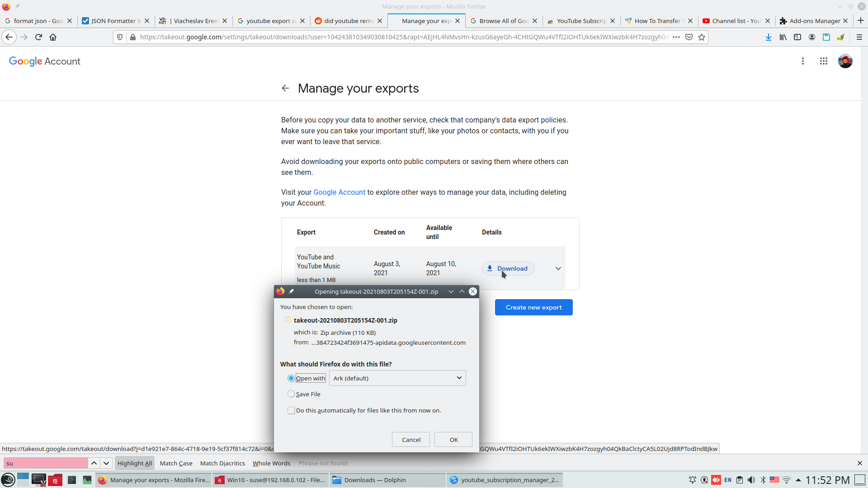Open the Ark (default) application dropdown
The width and height of the screenshot is (868, 488).
pos(397,378)
